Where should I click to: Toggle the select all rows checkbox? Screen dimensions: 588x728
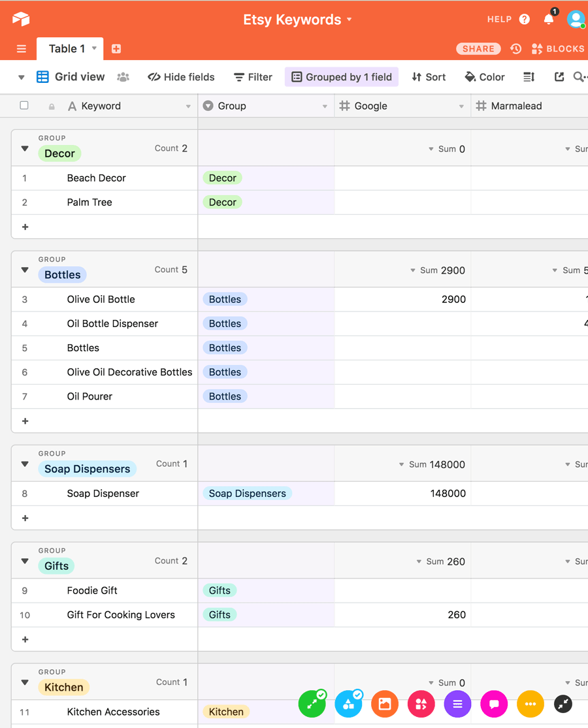[24, 105]
